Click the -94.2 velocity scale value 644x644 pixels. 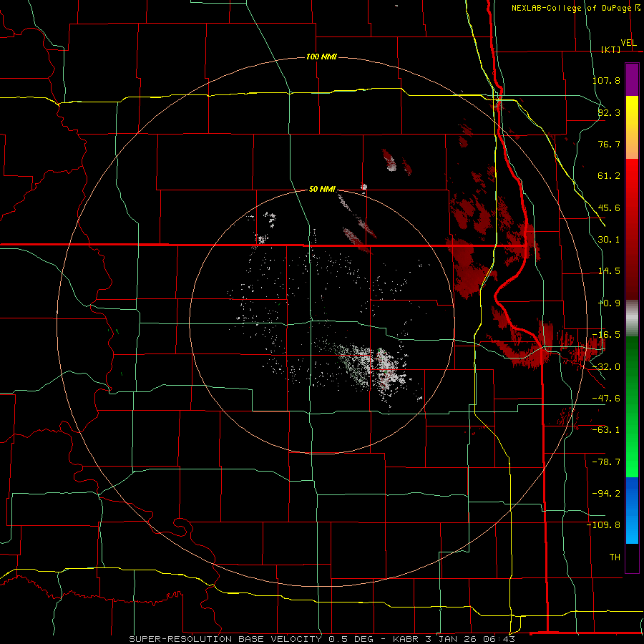pos(606,494)
